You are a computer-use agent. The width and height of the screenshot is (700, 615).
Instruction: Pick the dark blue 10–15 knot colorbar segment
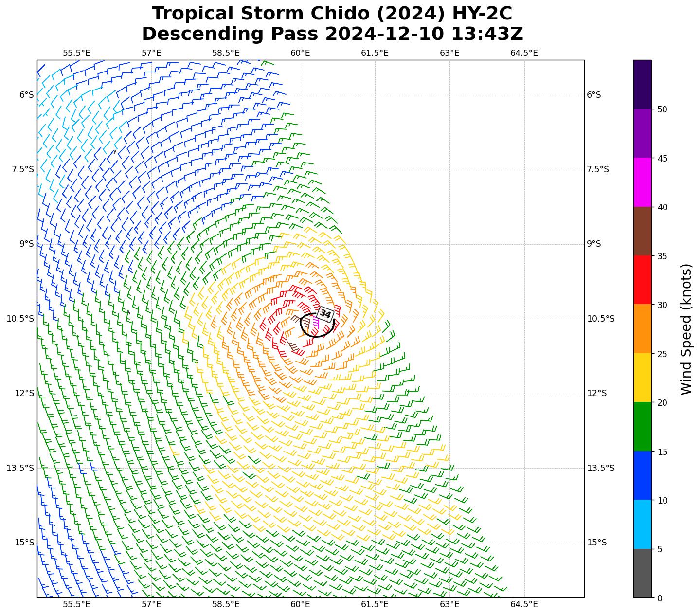[642, 475]
